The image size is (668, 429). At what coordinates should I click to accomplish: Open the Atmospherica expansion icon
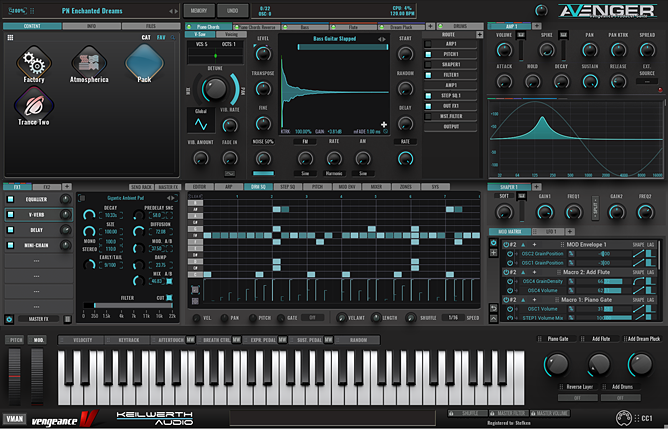(89, 63)
